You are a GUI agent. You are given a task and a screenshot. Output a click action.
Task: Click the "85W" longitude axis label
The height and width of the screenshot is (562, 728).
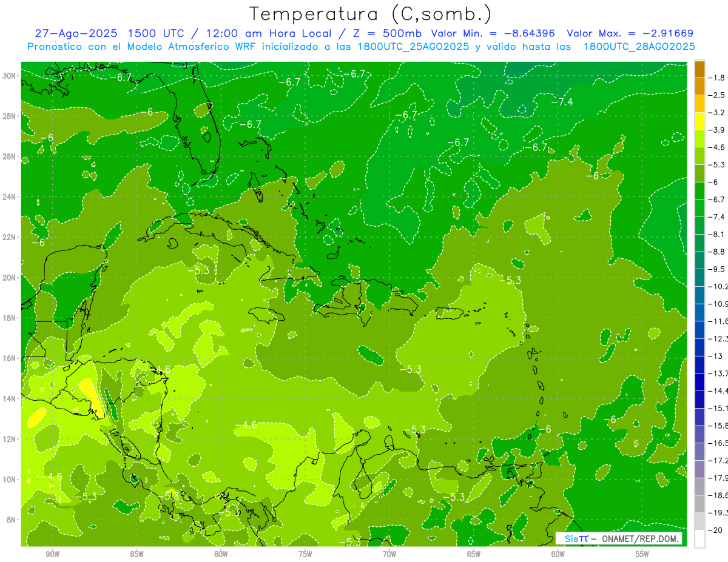[x=136, y=554]
